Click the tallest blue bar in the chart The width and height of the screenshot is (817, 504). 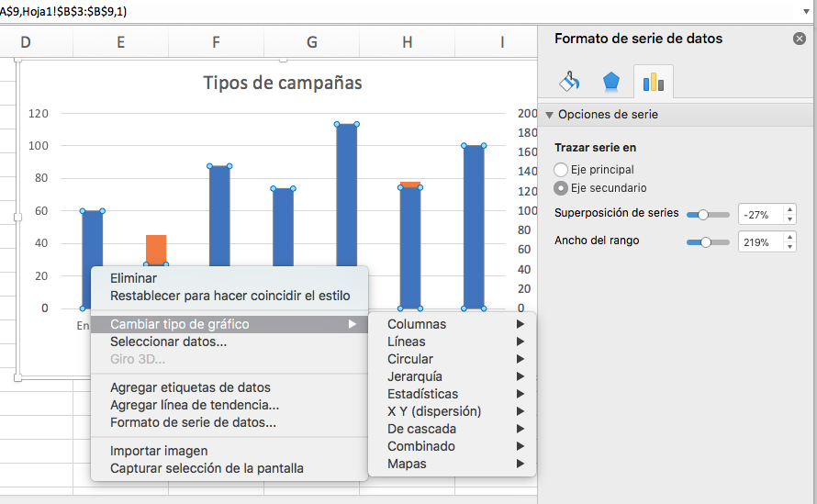pos(347,196)
